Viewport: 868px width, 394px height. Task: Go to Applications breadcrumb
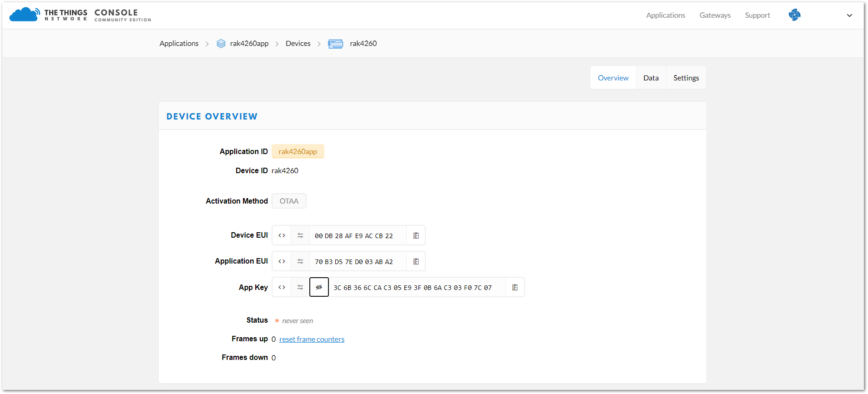coord(179,43)
